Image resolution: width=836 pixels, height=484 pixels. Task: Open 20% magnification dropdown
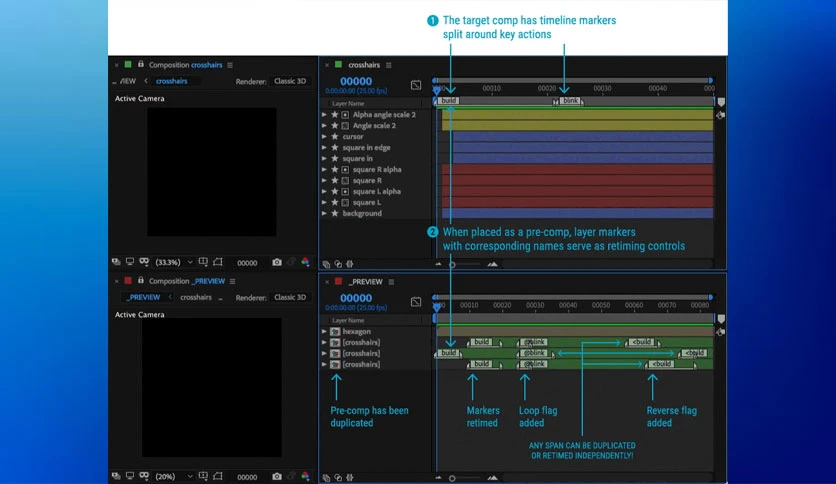(173, 477)
